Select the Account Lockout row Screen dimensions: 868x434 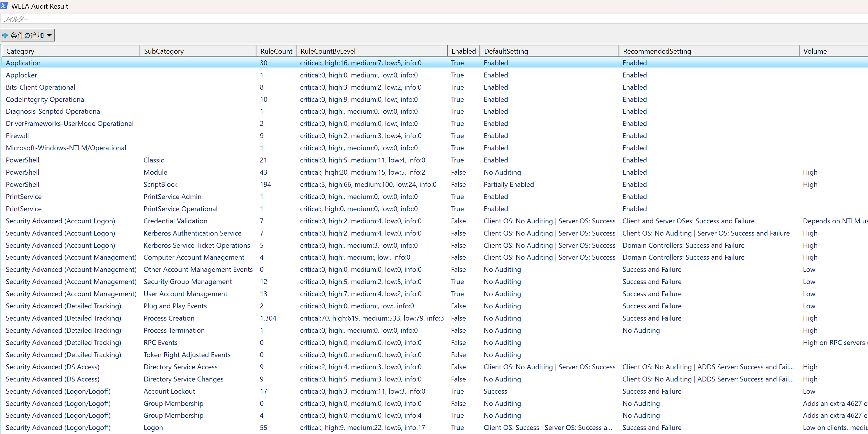169,391
